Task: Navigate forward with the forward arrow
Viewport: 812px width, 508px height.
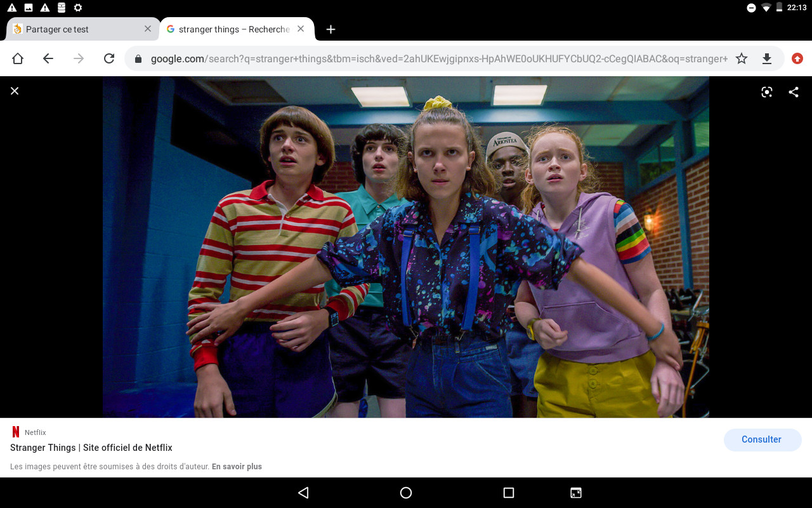Action: pos(79,58)
